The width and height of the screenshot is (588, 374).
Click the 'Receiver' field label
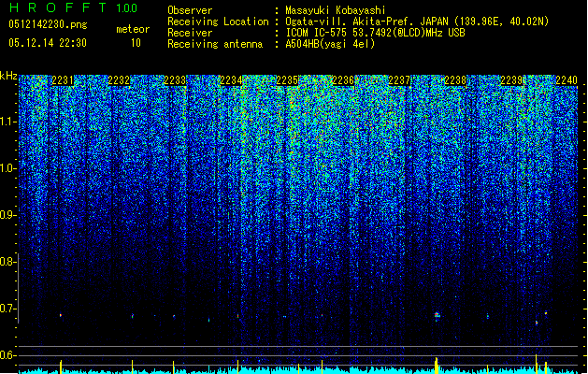(190, 33)
